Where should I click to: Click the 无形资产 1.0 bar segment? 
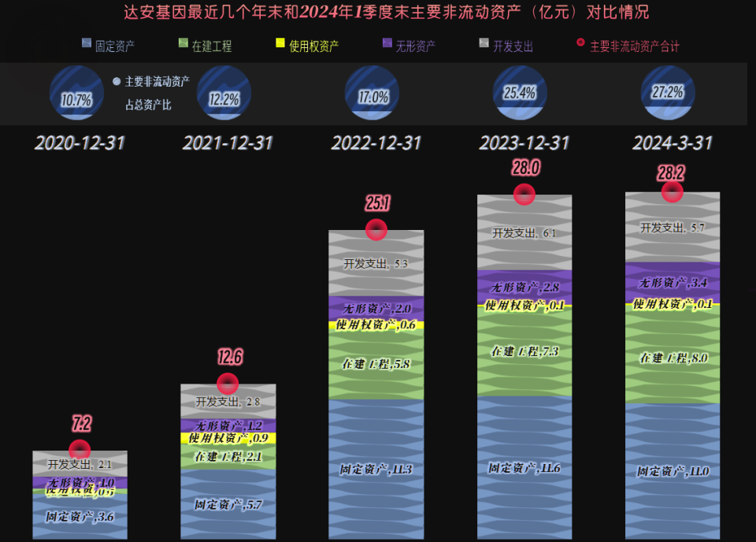click(80, 483)
